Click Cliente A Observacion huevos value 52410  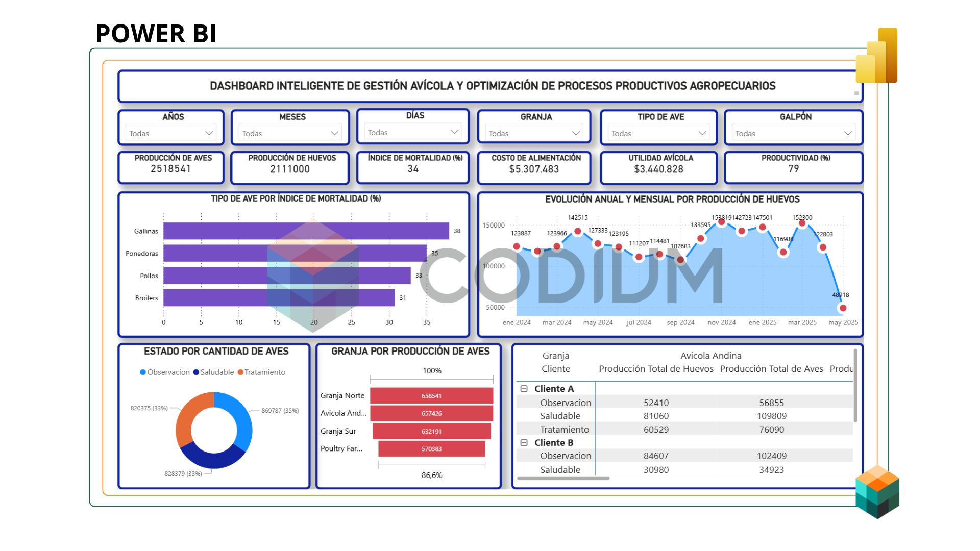(656, 403)
